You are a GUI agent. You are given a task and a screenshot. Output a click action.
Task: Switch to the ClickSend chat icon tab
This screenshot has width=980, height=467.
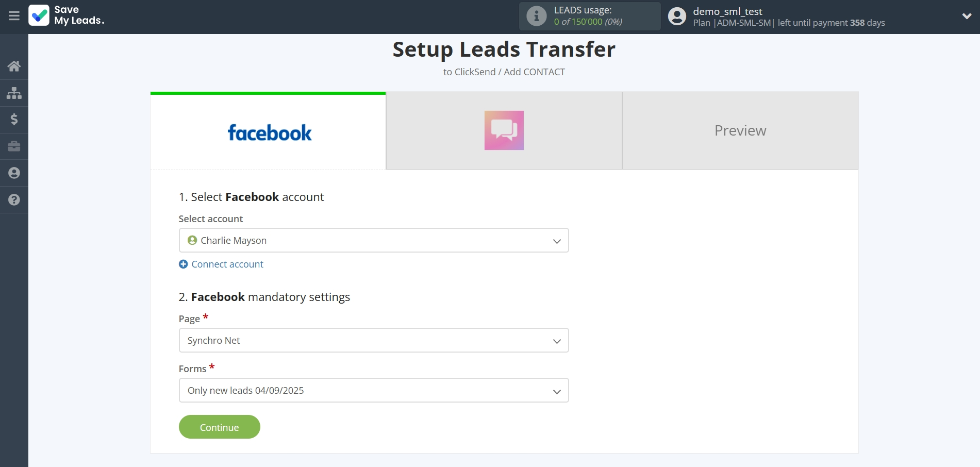tap(504, 131)
